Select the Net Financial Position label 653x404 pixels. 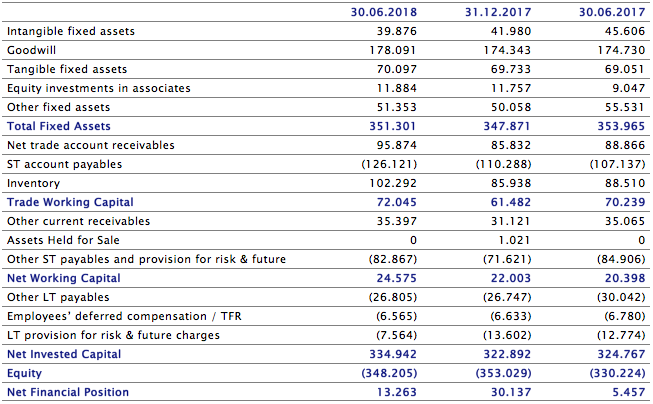click(x=68, y=392)
